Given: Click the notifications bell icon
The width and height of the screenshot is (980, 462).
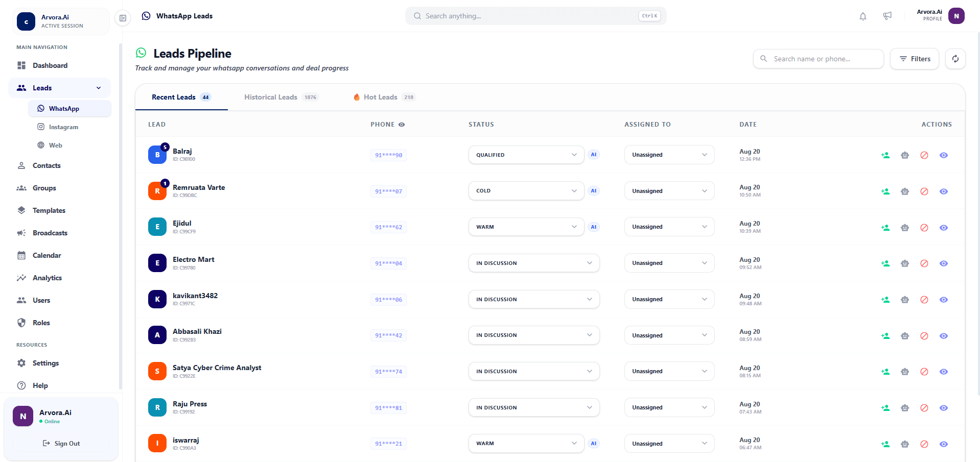Looking at the screenshot, I should (863, 16).
